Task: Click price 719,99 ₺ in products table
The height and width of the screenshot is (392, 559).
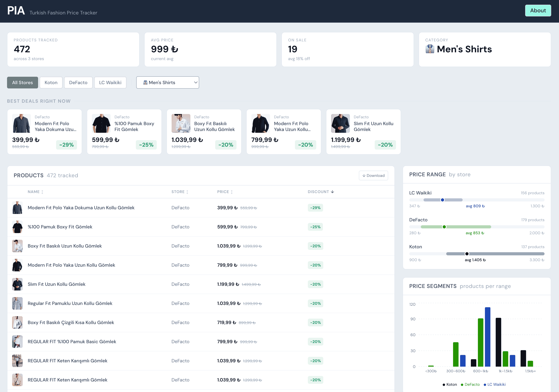Action: click(x=226, y=323)
